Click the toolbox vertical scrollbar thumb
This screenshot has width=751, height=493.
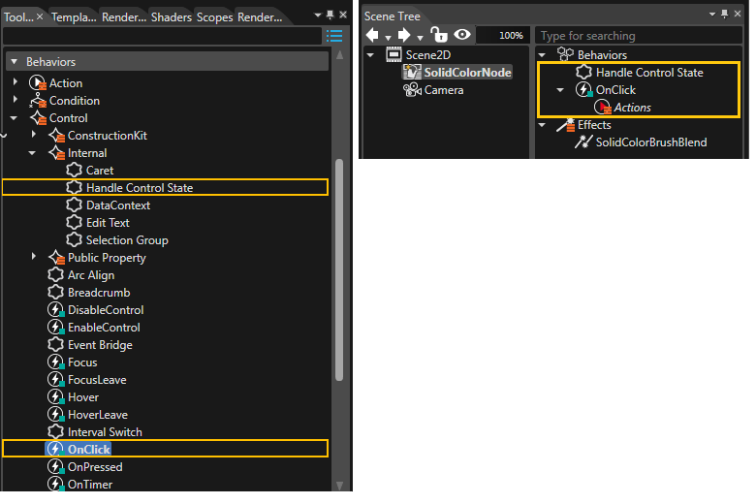point(339,270)
